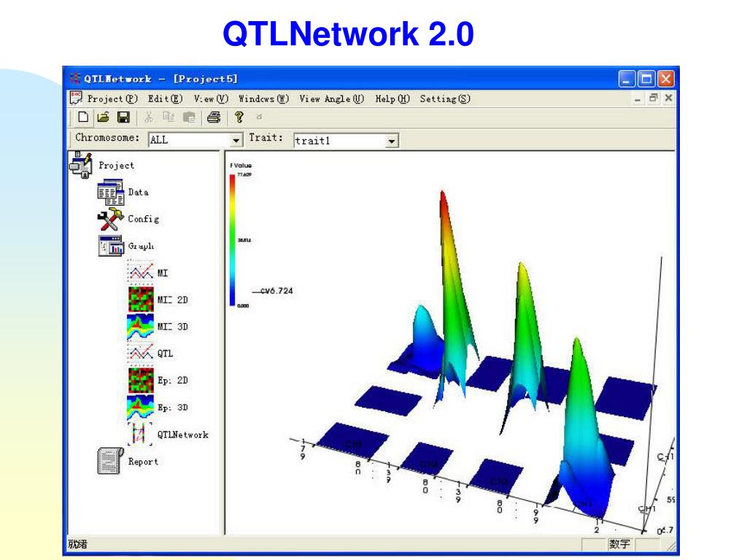
Task: Click the Cut scissors toolbar icon
Action: point(149,117)
